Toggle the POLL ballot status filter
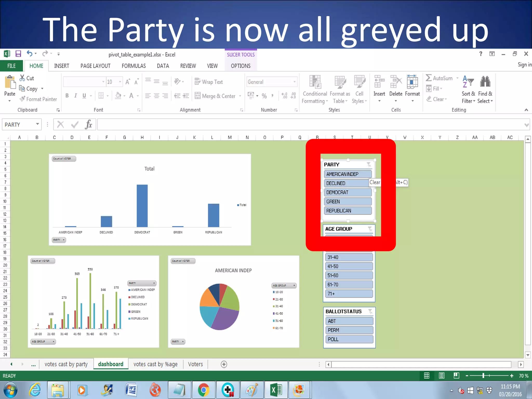532x399 pixels. [x=349, y=339]
